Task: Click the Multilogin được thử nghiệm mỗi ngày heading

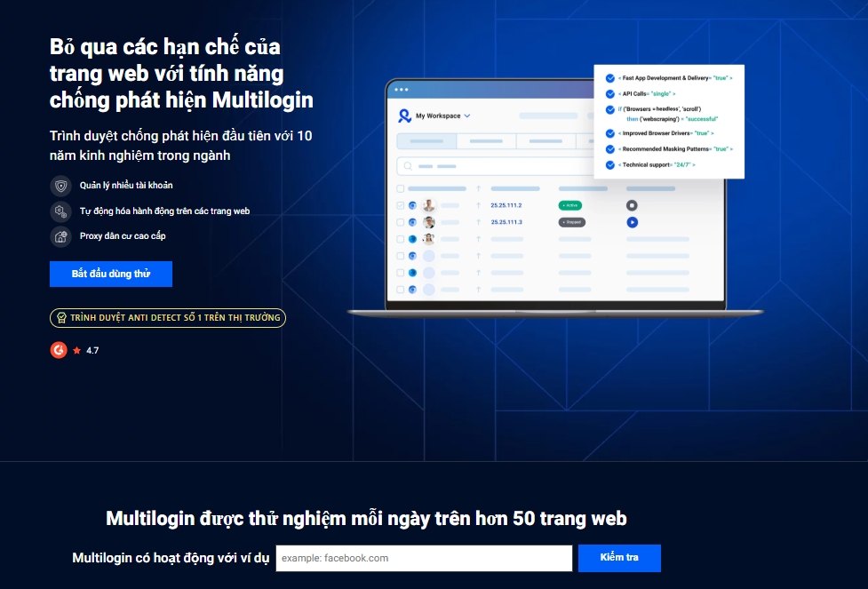Action: pyautogui.click(x=366, y=519)
